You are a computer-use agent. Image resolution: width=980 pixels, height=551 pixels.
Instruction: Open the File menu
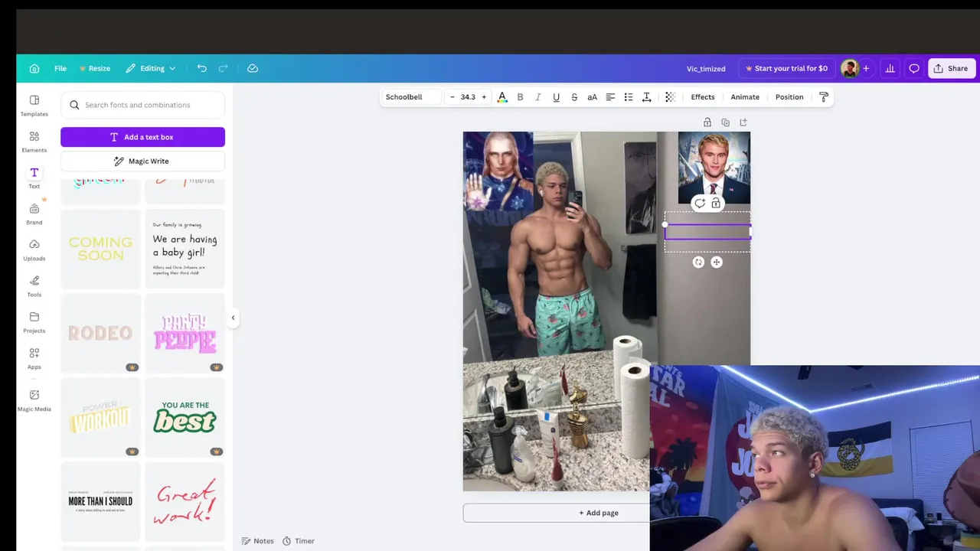point(60,68)
